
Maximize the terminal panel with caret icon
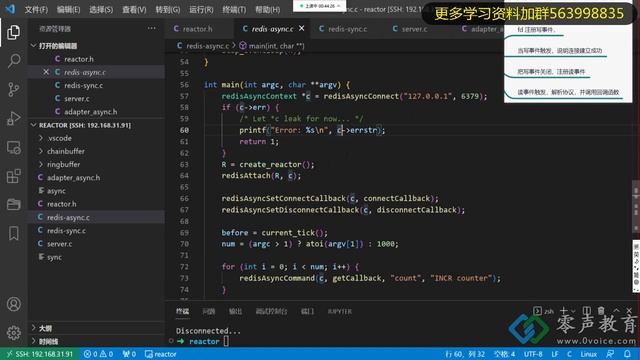click(x=616, y=311)
